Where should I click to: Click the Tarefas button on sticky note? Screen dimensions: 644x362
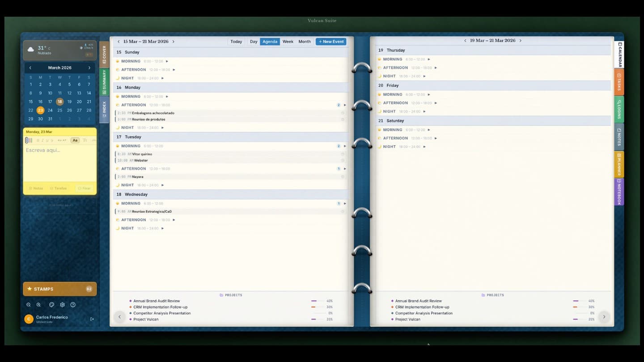point(59,188)
